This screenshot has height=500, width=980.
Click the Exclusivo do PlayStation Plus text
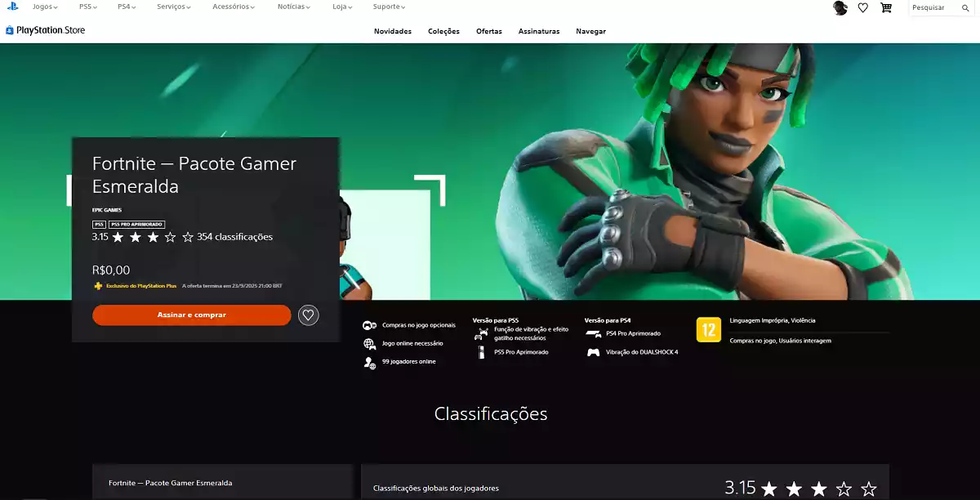(x=141, y=286)
